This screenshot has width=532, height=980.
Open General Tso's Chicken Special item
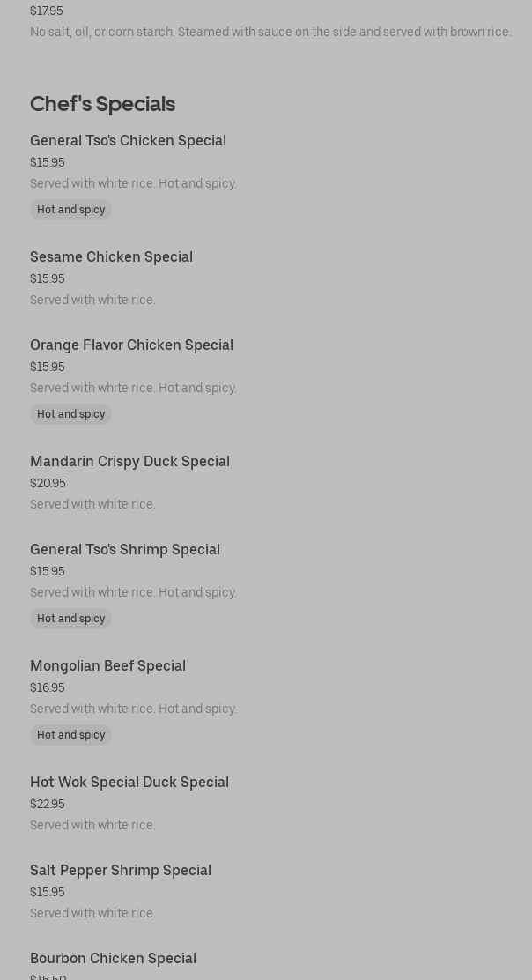(128, 141)
